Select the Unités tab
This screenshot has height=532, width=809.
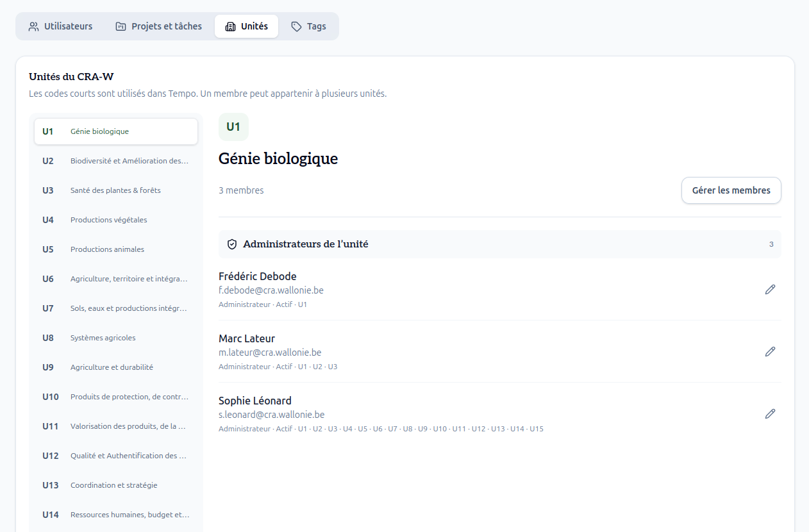click(x=246, y=26)
